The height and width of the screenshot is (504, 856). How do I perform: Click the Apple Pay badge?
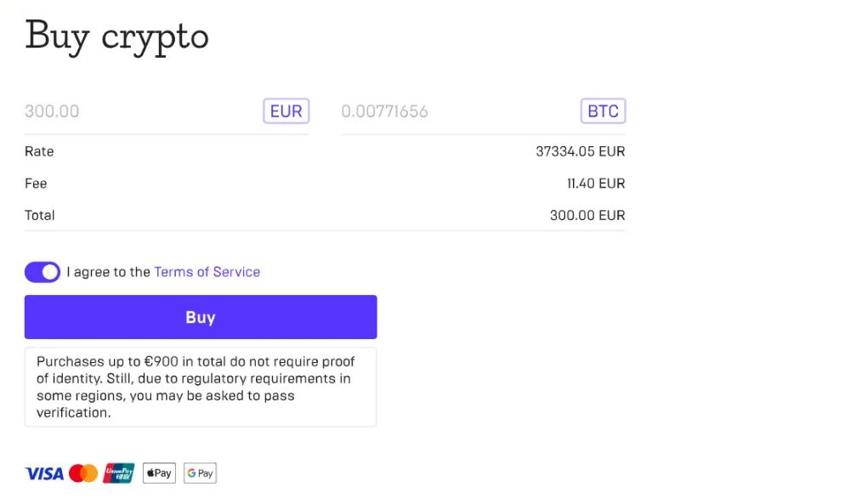coord(160,473)
